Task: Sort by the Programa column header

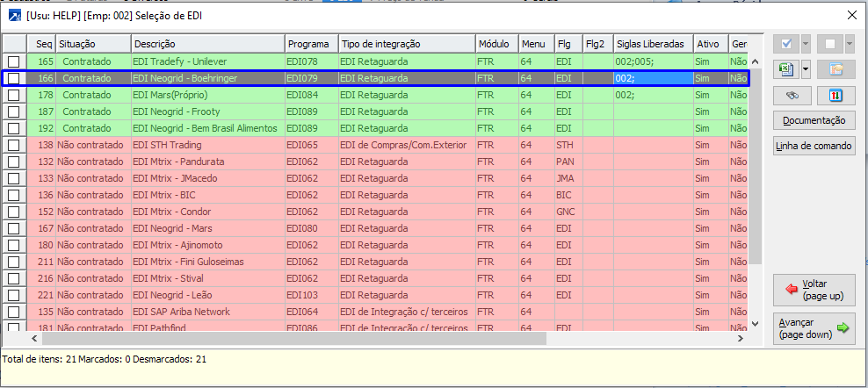Action: click(312, 44)
